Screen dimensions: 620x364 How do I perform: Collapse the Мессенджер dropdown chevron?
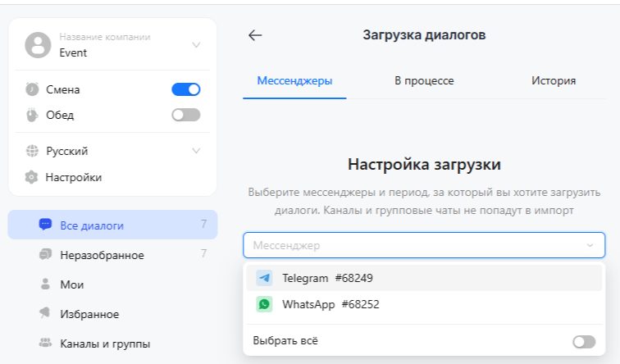pos(589,245)
